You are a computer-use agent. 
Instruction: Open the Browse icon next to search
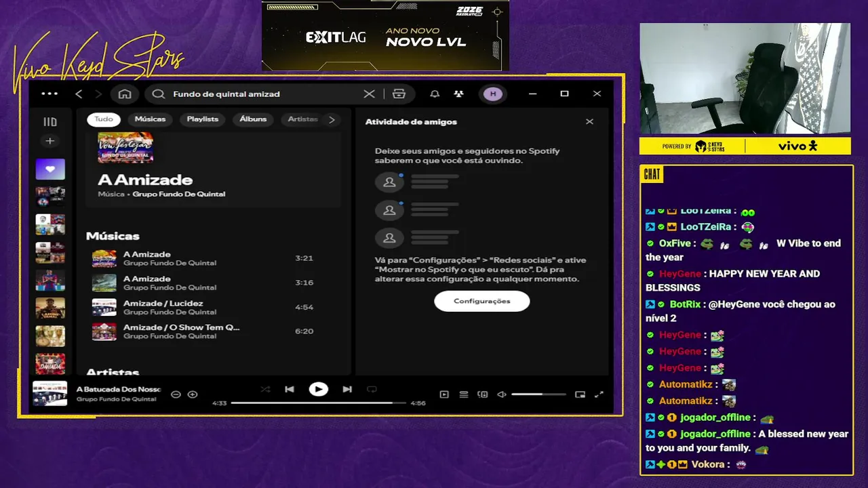point(399,94)
